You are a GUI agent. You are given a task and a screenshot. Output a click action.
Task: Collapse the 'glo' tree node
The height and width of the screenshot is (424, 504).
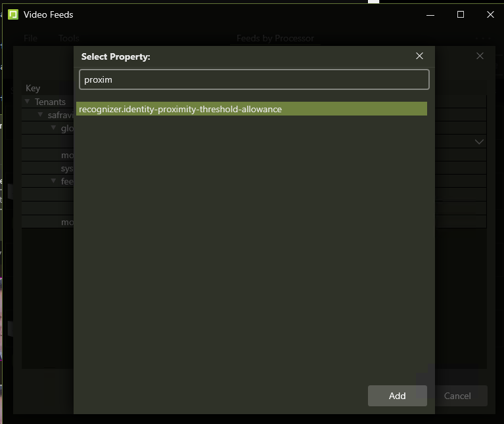(53, 128)
